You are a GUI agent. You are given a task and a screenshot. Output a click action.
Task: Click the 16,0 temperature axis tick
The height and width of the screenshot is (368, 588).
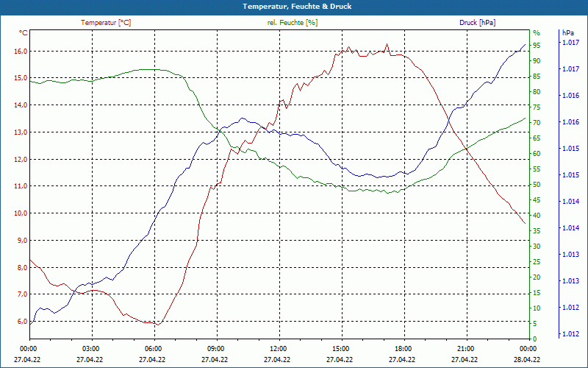[x=21, y=51]
